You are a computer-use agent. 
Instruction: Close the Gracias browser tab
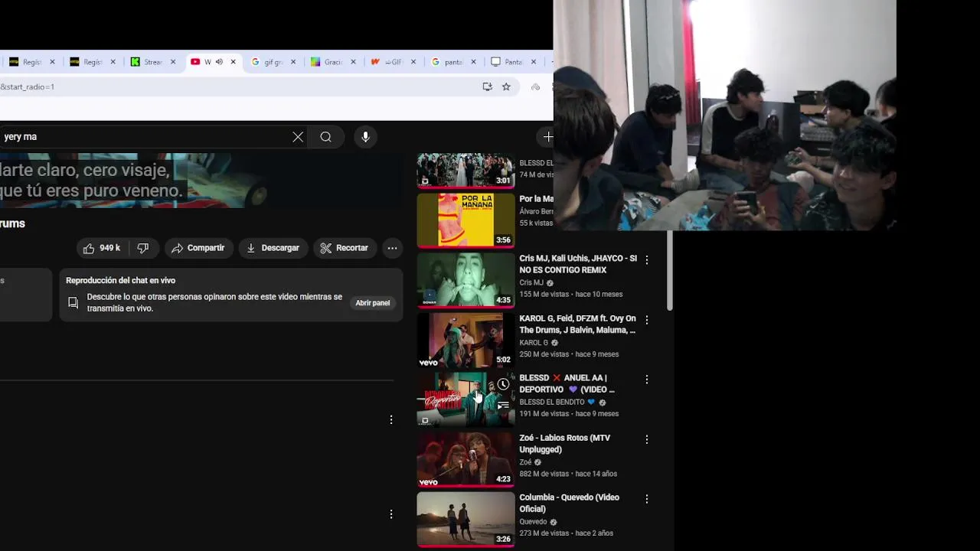tap(353, 62)
